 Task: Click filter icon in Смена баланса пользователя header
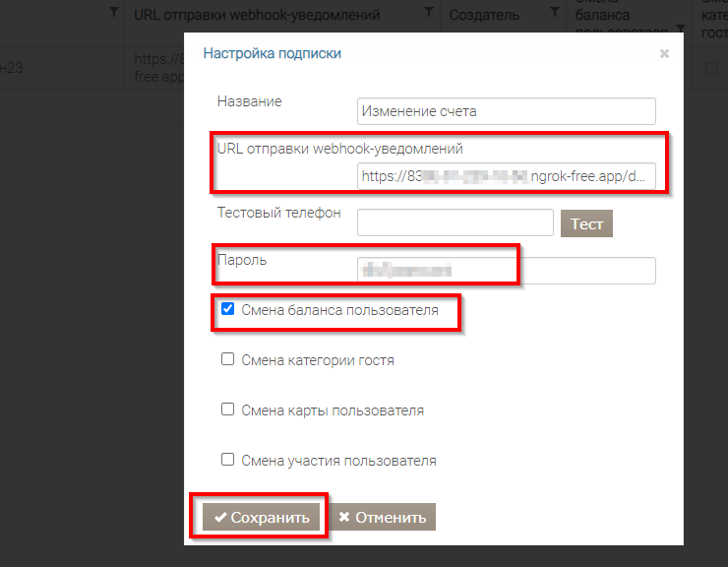pyautogui.click(x=681, y=28)
